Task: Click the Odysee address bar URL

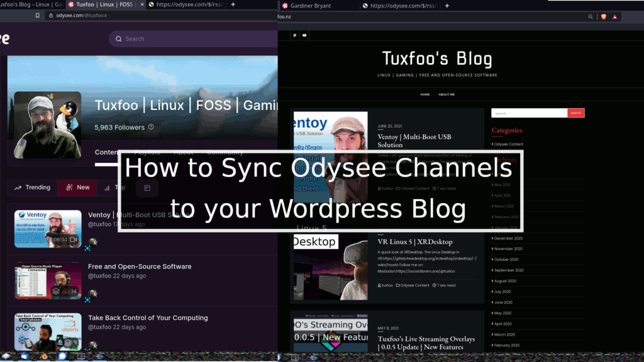Action: click(x=81, y=16)
